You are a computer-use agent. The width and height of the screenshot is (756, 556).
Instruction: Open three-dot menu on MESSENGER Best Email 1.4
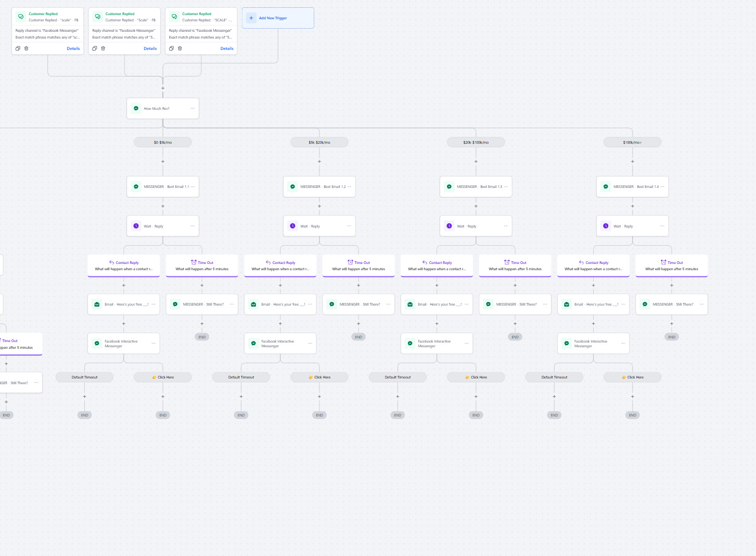click(x=662, y=187)
